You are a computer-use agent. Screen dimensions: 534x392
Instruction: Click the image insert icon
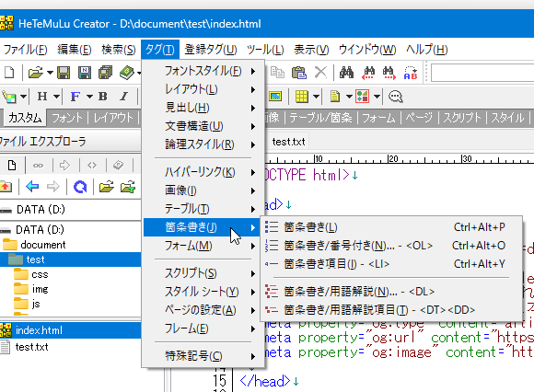275,97
